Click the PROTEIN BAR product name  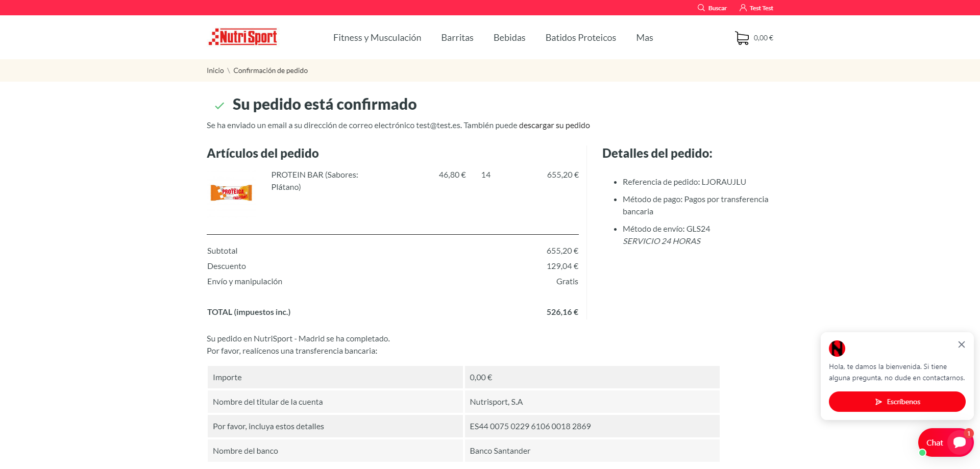(x=315, y=181)
